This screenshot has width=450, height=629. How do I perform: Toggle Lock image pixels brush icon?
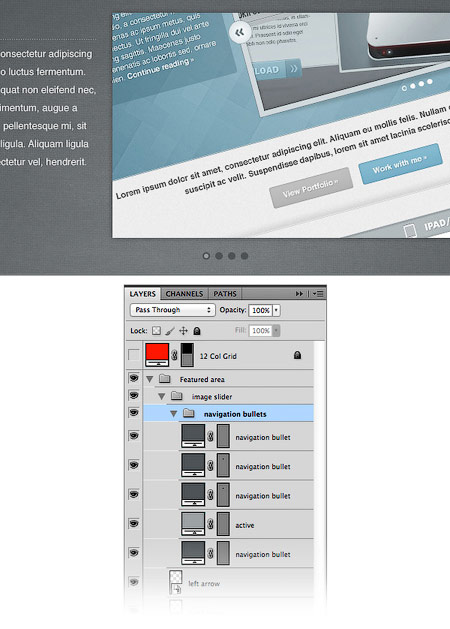coord(170,331)
